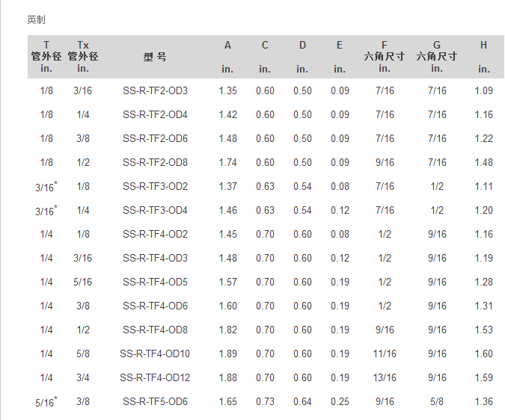505x420 pixels.
Task: Click the 型号 column header
Action: coord(155,58)
